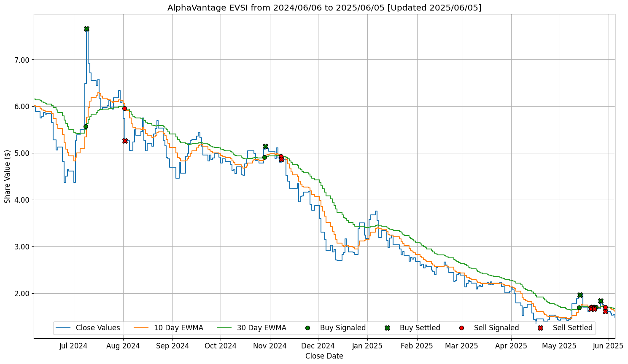This screenshot has height=364, width=628.
Task: Click the May 2025 x-axis tick label
Action: click(559, 346)
